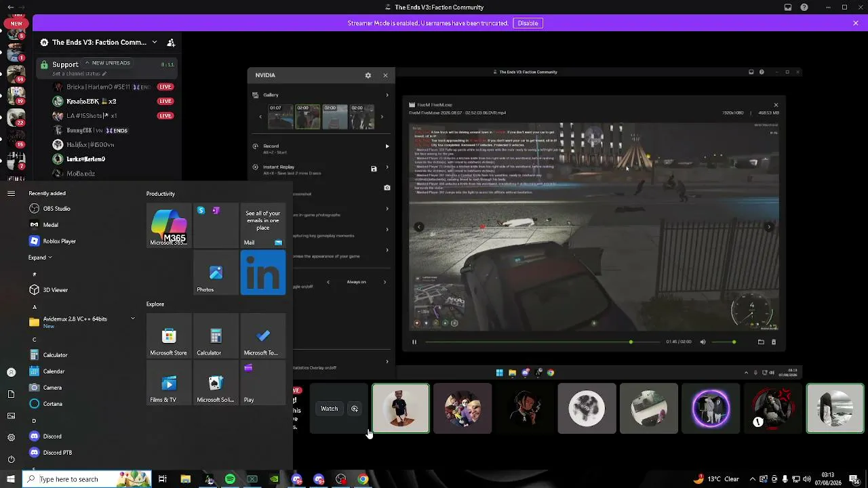Viewport: 868px width, 488px height.
Task: Go to the previous video in viewer
Action: point(419,227)
